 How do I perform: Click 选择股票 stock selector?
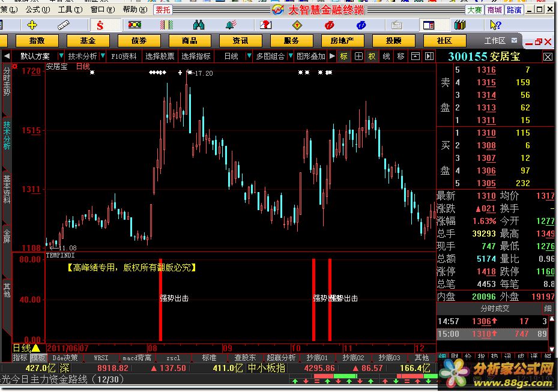[160, 56]
